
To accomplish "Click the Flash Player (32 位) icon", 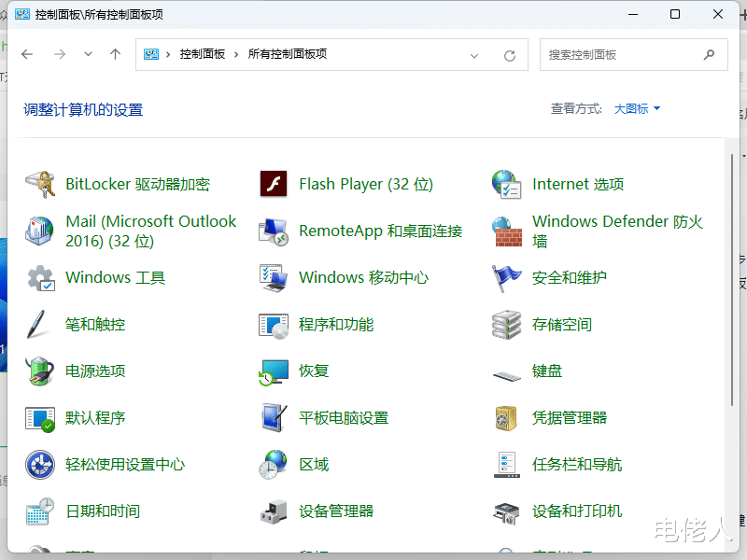I will tap(274, 184).
